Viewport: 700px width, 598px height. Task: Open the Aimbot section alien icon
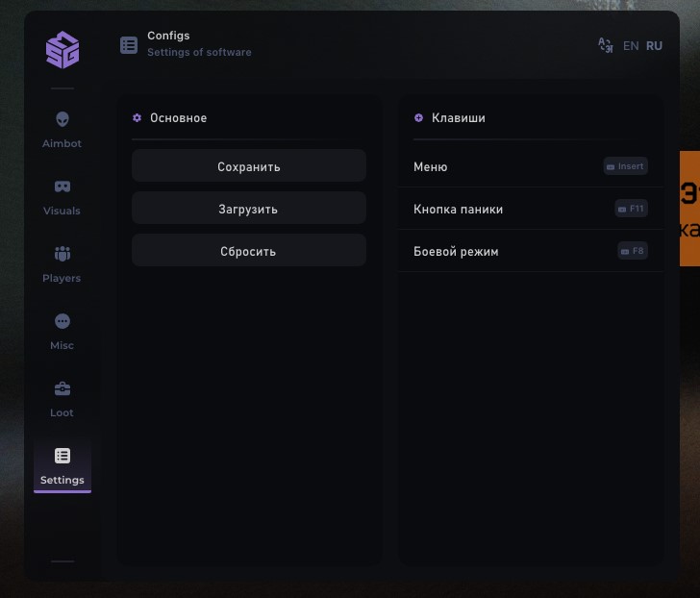click(62, 120)
